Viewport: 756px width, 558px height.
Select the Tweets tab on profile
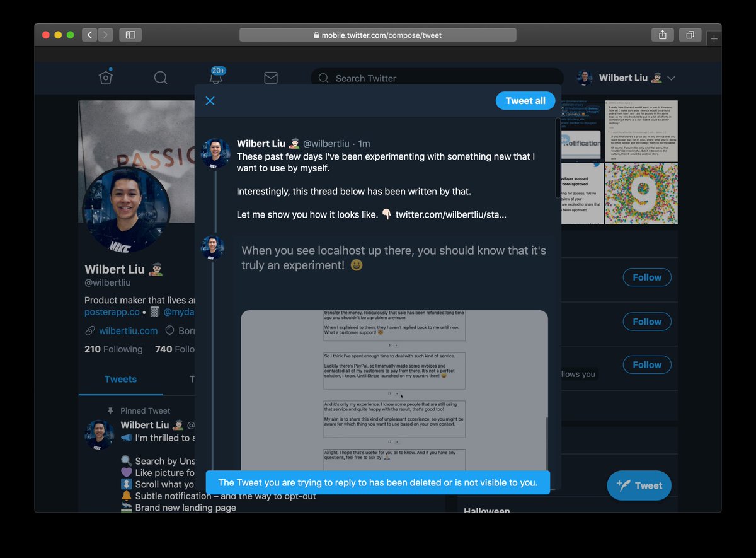(120, 379)
